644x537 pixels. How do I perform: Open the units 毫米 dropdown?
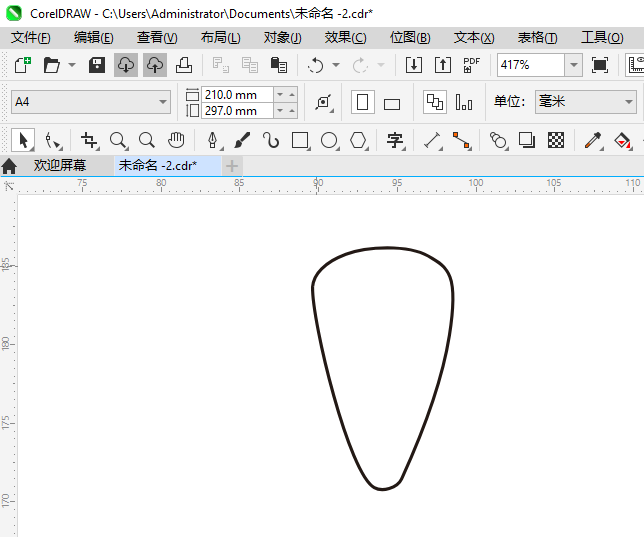click(x=585, y=101)
